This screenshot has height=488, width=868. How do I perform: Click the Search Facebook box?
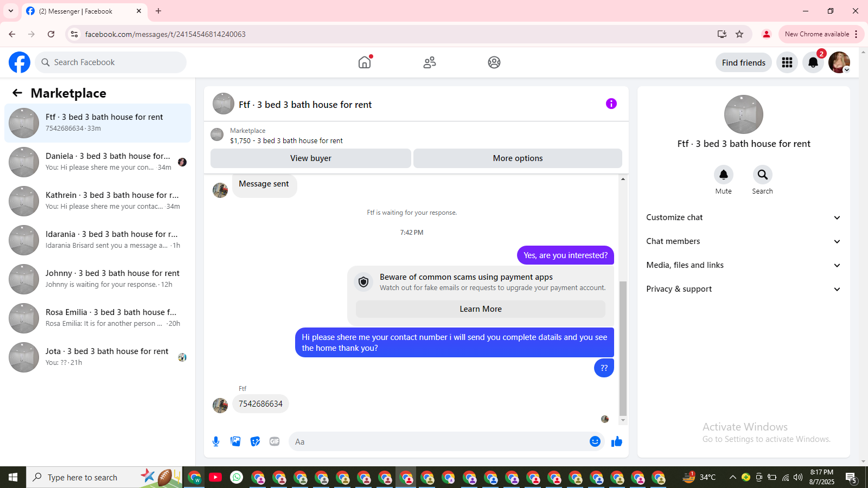(x=111, y=62)
